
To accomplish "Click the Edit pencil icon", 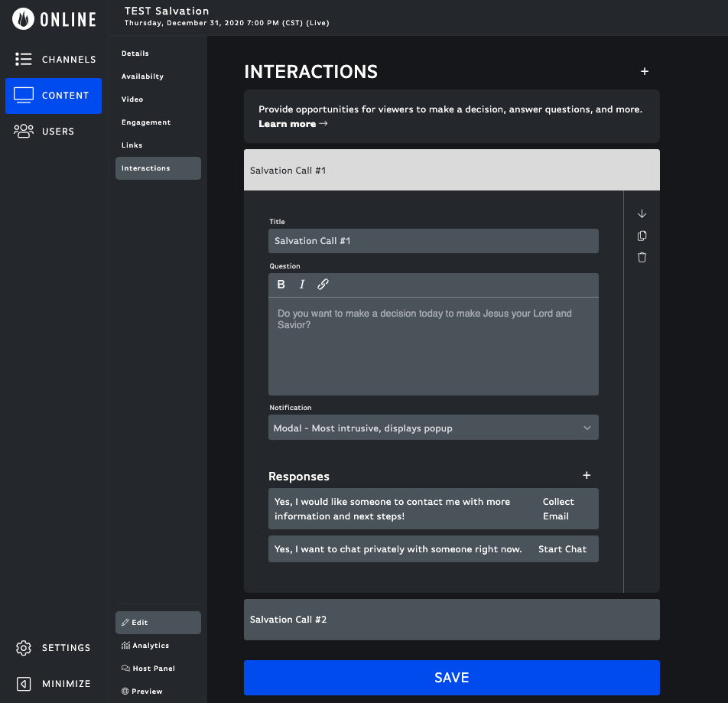I will tap(125, 622).
